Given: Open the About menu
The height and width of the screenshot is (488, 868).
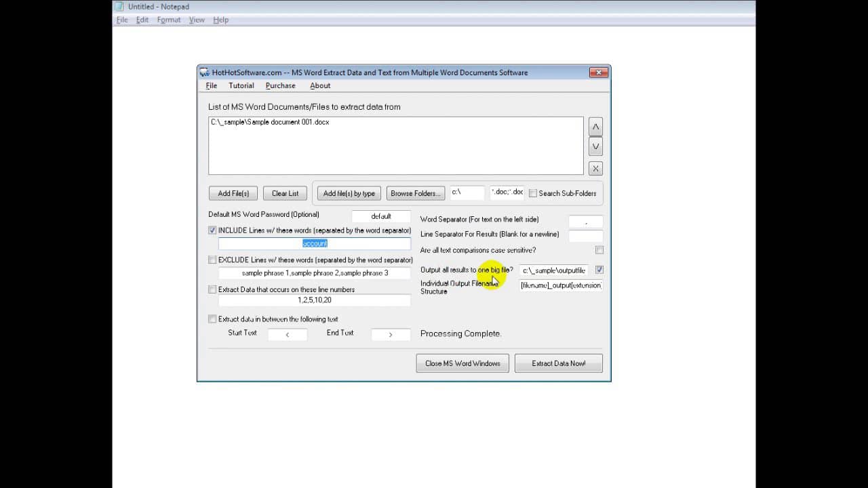Looking at the screenshot, I should point(320,85).
